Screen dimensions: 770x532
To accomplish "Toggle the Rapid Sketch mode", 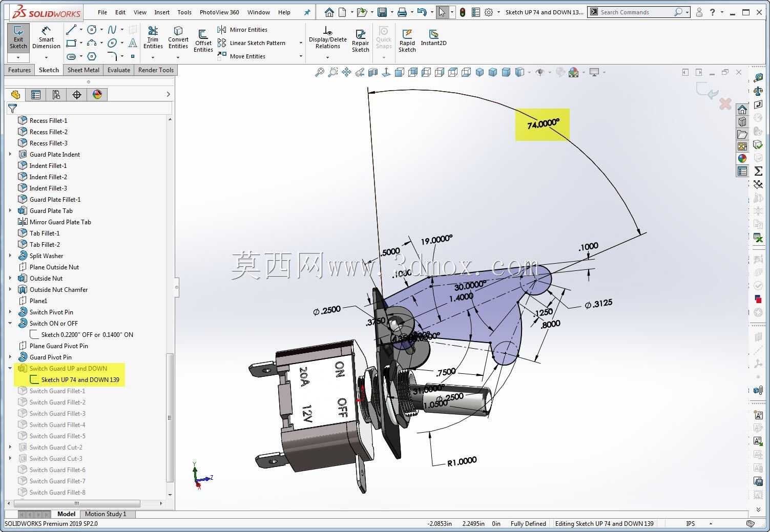I will coord(407,41).
